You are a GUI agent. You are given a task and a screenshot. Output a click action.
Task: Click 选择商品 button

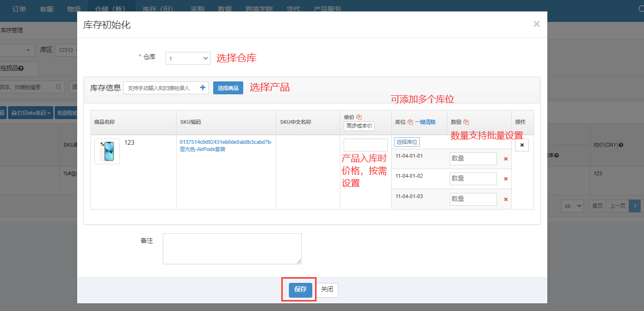pos(228,88)
